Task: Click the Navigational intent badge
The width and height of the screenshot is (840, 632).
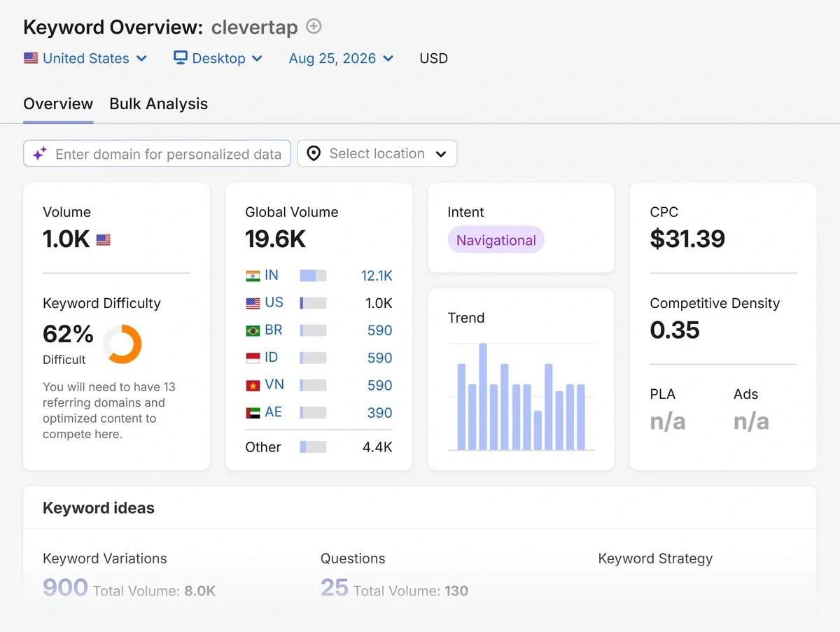Action: coord(496,240)
